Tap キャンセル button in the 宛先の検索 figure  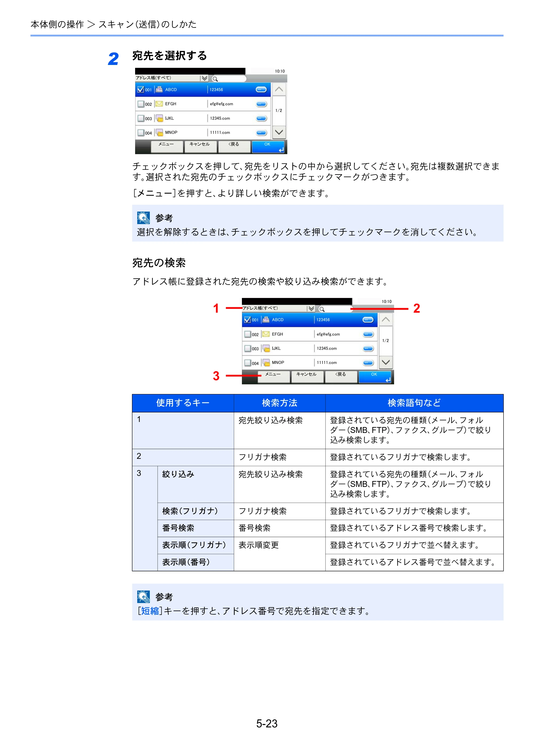[x=307, y=377]
